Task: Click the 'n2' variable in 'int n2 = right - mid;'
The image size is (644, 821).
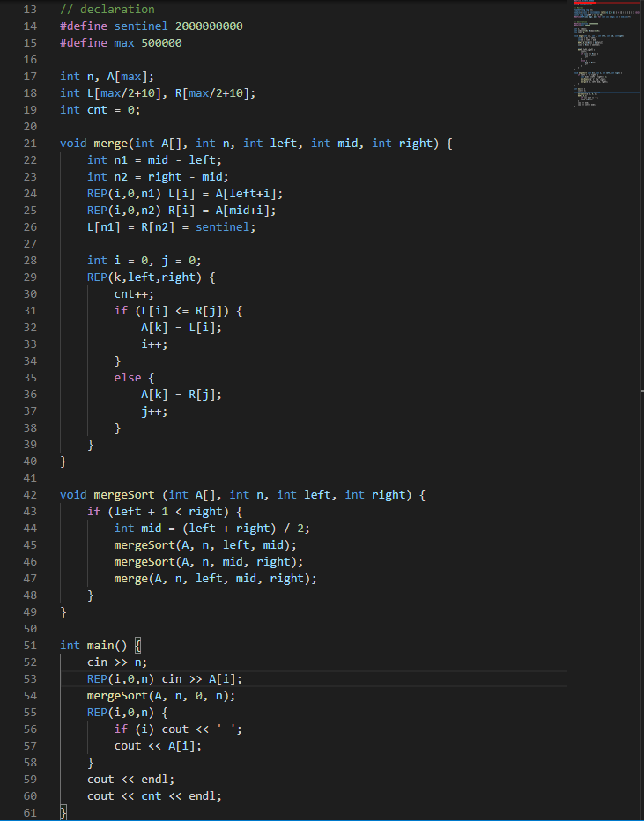Action: pos(121,177)
